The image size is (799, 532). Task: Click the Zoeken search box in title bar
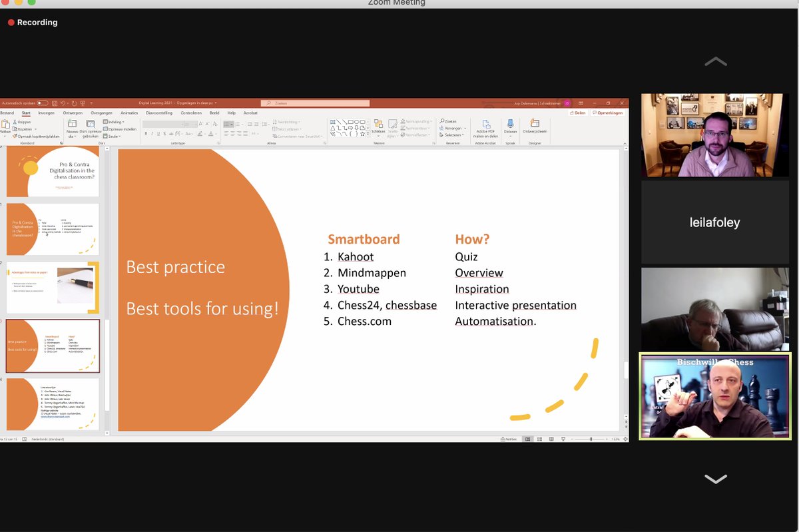point(316,103)
